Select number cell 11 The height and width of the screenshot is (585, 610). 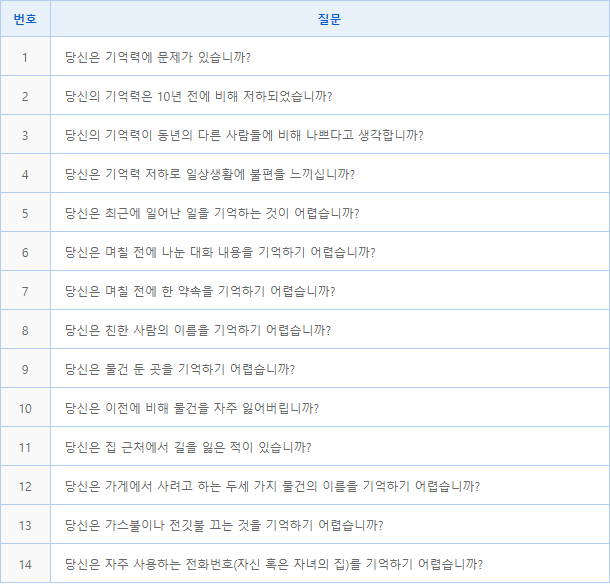click(x=25, y=447)
